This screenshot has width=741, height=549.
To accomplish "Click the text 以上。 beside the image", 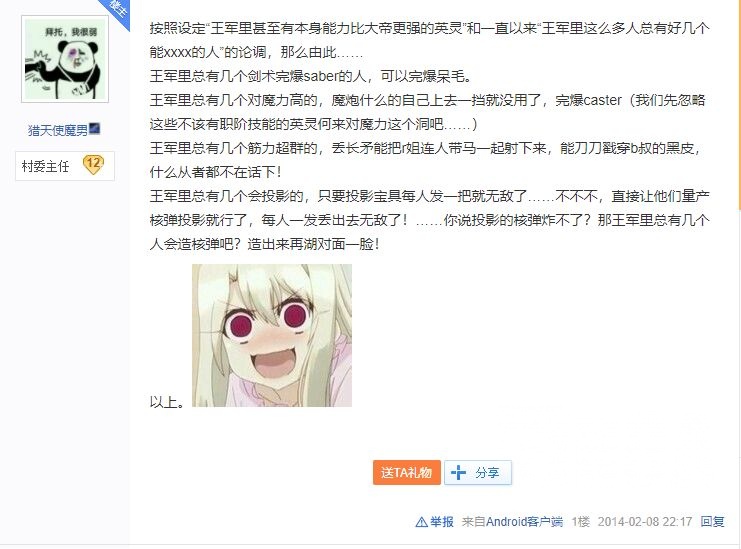I will pyautogui.click(x=167, y=402).
